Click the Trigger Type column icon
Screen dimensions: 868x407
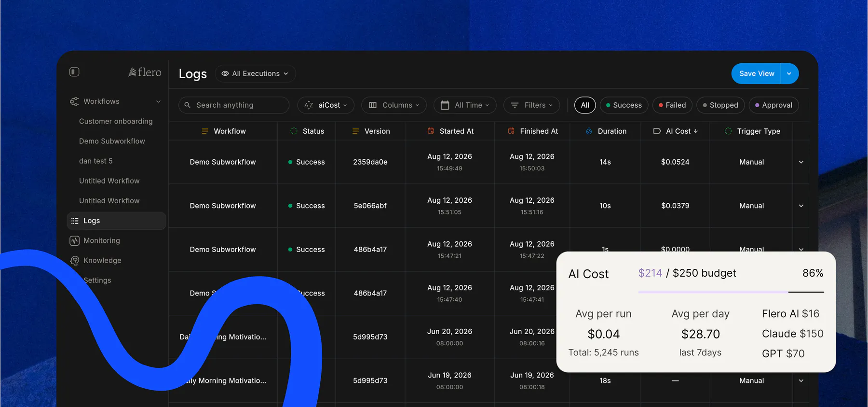pos(728,131)
